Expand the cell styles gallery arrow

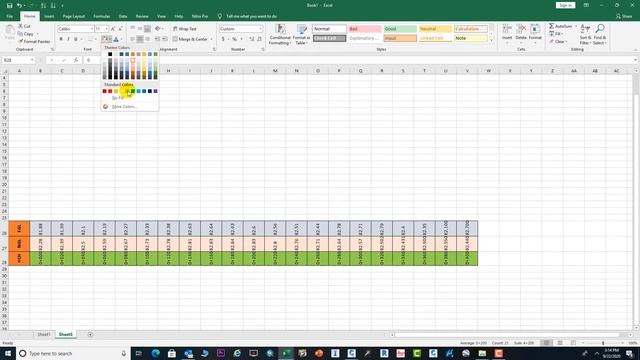pyautogui.click(x=491, y=40)
